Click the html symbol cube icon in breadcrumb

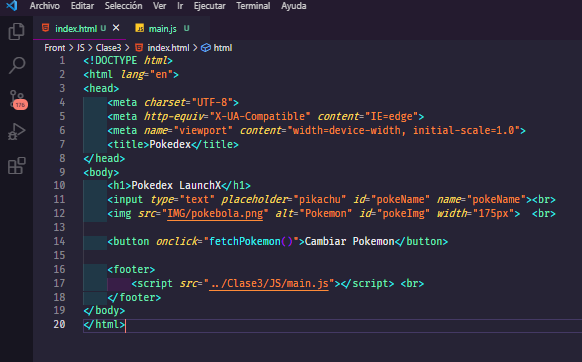tap(206, 48)
